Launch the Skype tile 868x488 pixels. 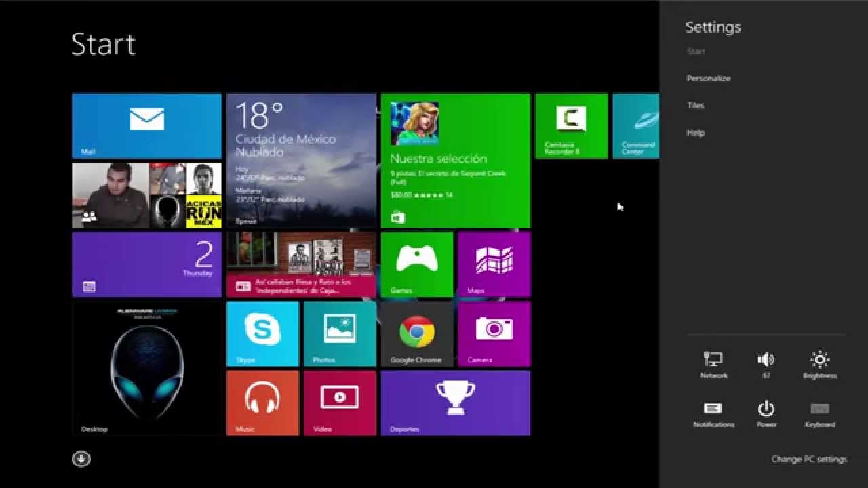pyautogui.click(x=262, y=334)
